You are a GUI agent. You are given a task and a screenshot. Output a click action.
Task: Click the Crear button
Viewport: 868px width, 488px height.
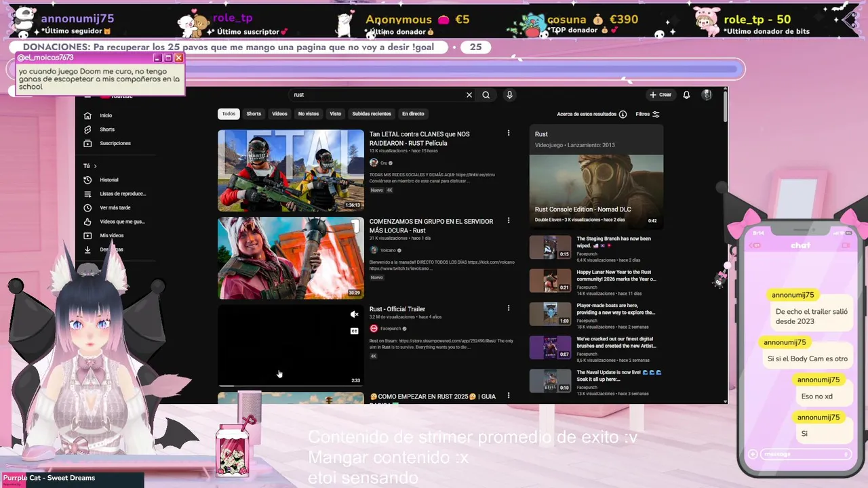point(660,95)
